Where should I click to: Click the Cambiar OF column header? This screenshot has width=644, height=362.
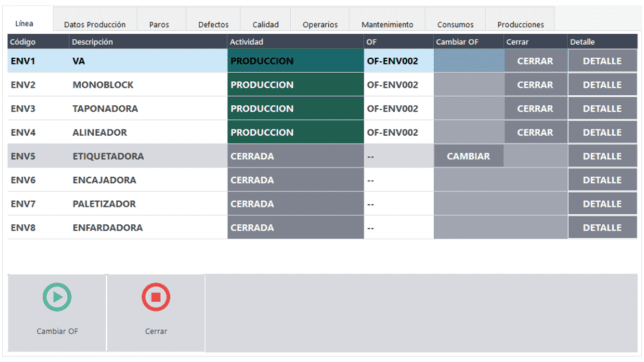coord(469,41)
